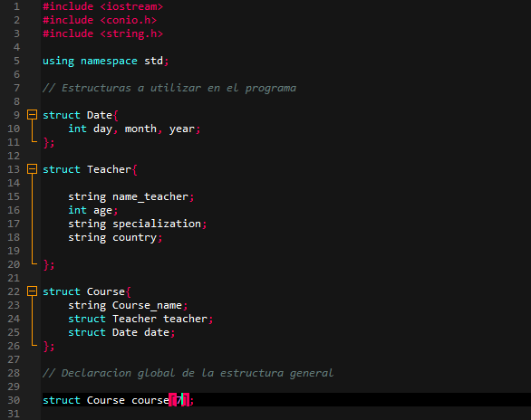Screen dimensions: 531x420
Task: Click the Estructuras a utilizar comment
Action: point(169,88)
